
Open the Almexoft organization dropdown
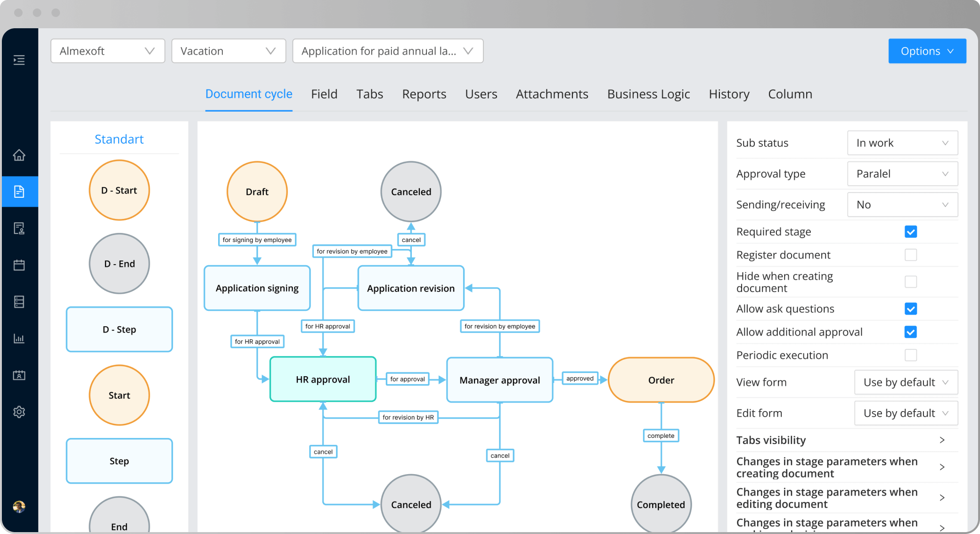(x=108, y=51)
